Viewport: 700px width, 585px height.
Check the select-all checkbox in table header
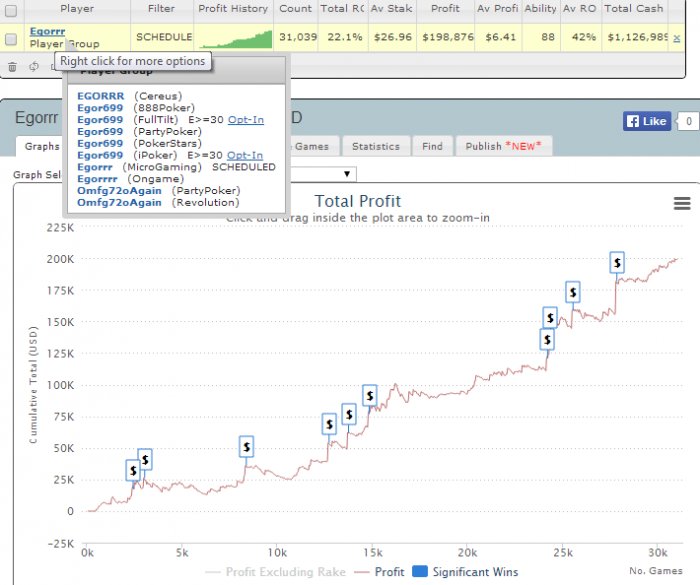[11, 9]
